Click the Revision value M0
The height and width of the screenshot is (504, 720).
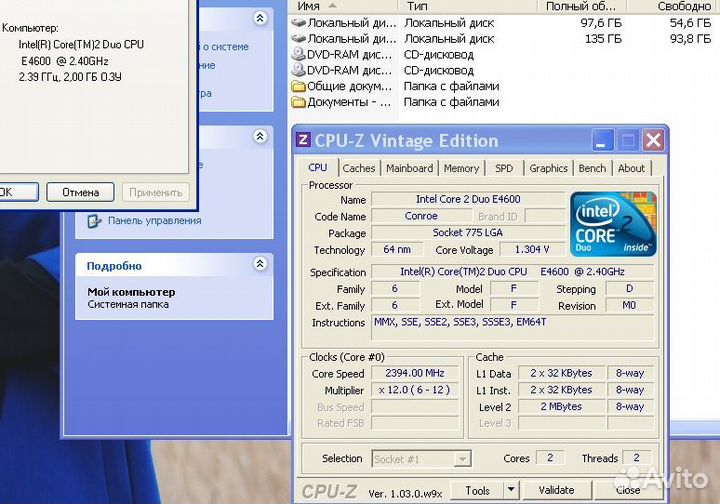tap(629, 305)
